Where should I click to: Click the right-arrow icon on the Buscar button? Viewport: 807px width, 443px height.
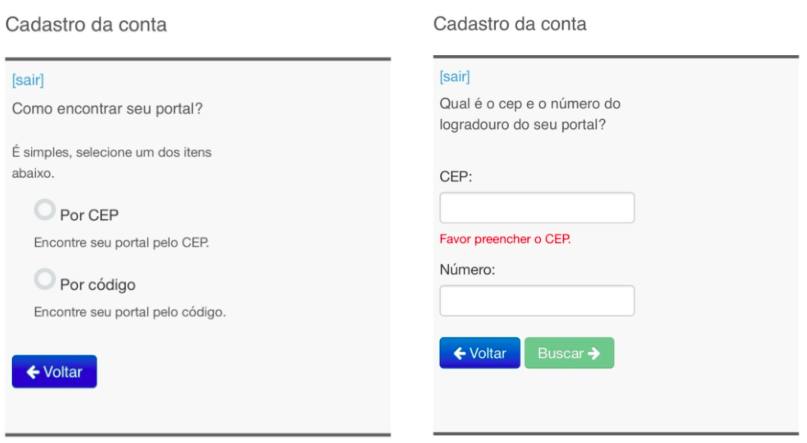click(594, 353)
